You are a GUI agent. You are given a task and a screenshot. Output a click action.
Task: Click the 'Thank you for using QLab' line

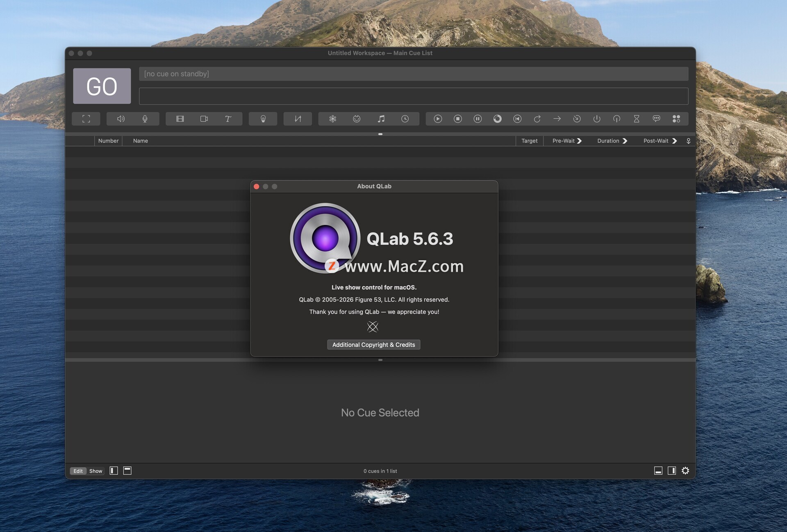[374, 312]
